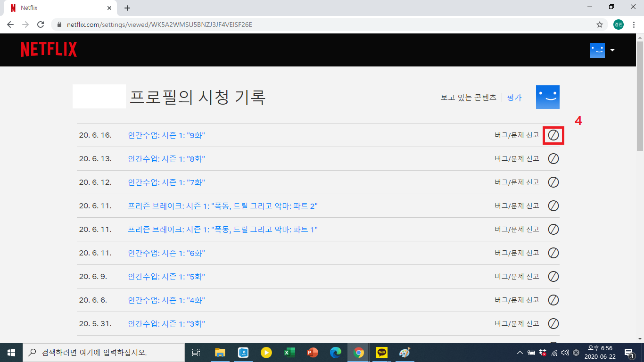Viewport: 644px width, 362px height.
Task: Hide the 인간수업 8화 viewing record
Action: click(553, 159)
